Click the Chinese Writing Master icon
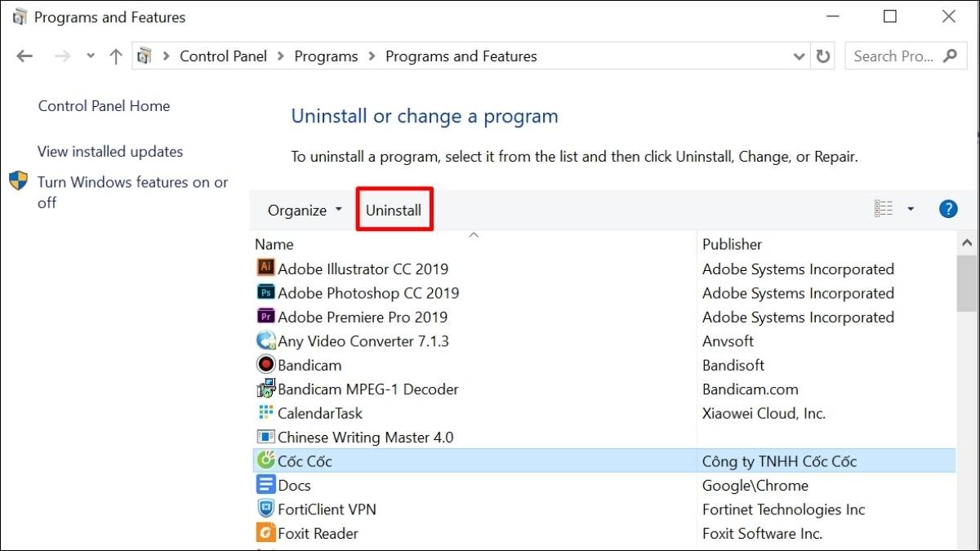Image resolution: width=980 pixels, height=551 pixels. pyautogui.click(x=265, y=437)
